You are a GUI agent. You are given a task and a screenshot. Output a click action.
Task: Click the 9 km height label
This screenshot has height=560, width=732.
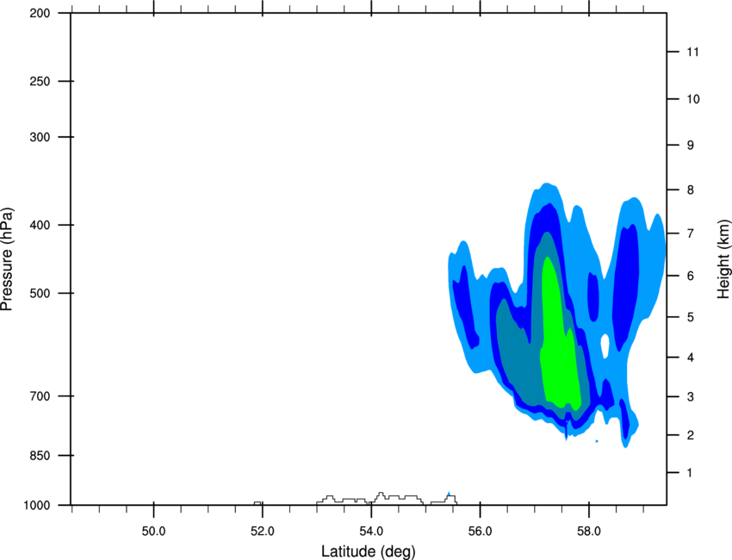tap(691, 146)
